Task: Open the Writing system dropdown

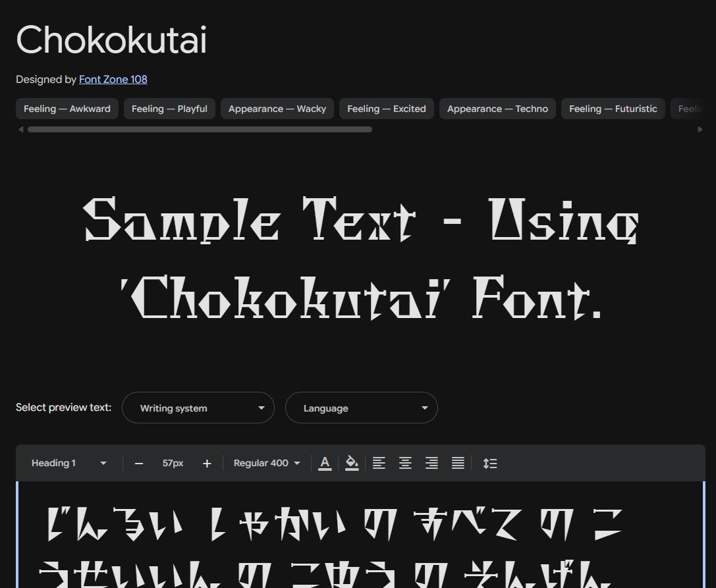Action: [198, 408]
